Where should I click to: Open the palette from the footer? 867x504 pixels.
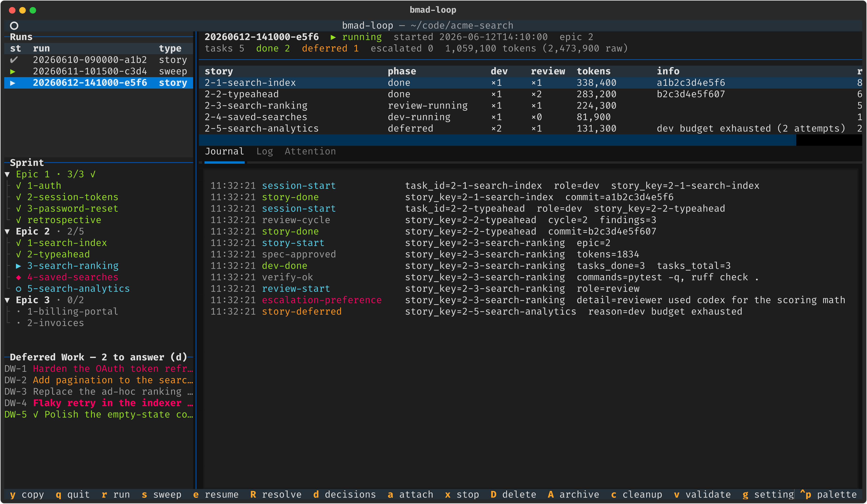pos(829,494)
